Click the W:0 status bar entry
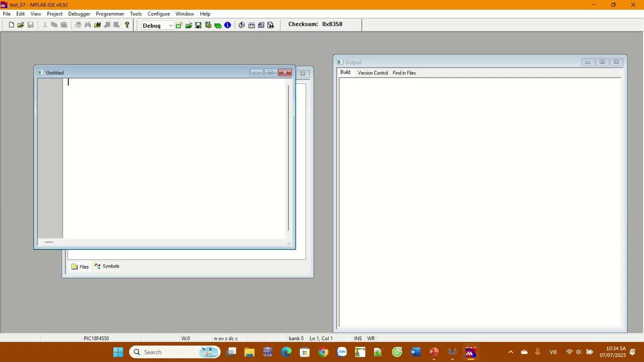 coord(186,338)
